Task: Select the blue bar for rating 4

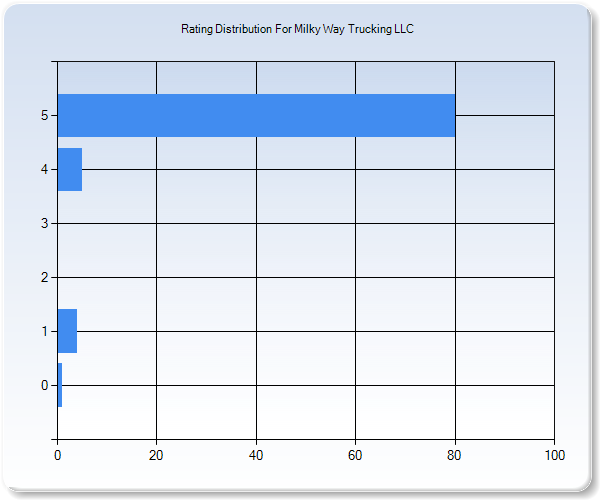Action: 70,169
